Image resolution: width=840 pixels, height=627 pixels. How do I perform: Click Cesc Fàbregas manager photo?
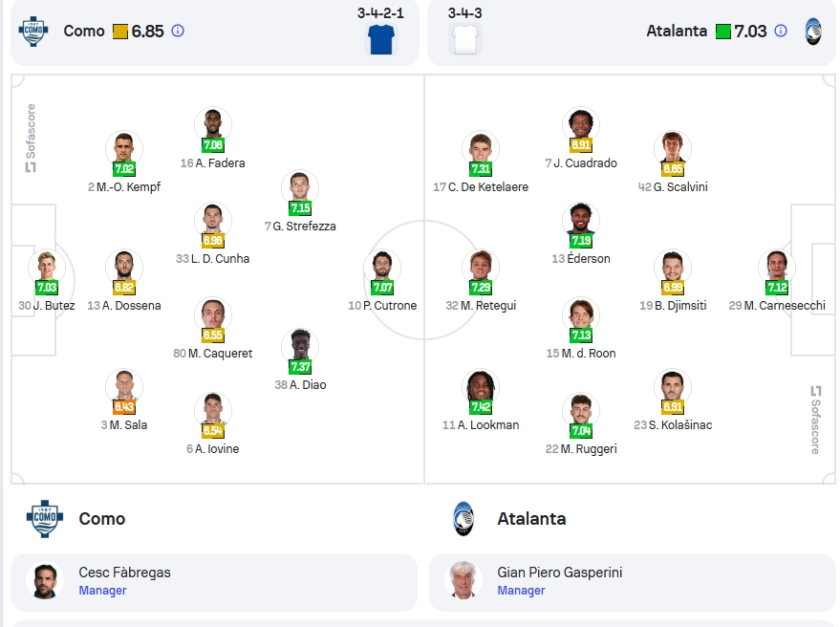tap(45, 581)
